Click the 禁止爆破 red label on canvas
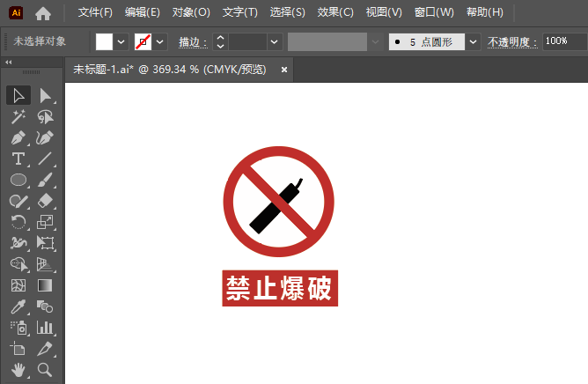 pos(280,288)
